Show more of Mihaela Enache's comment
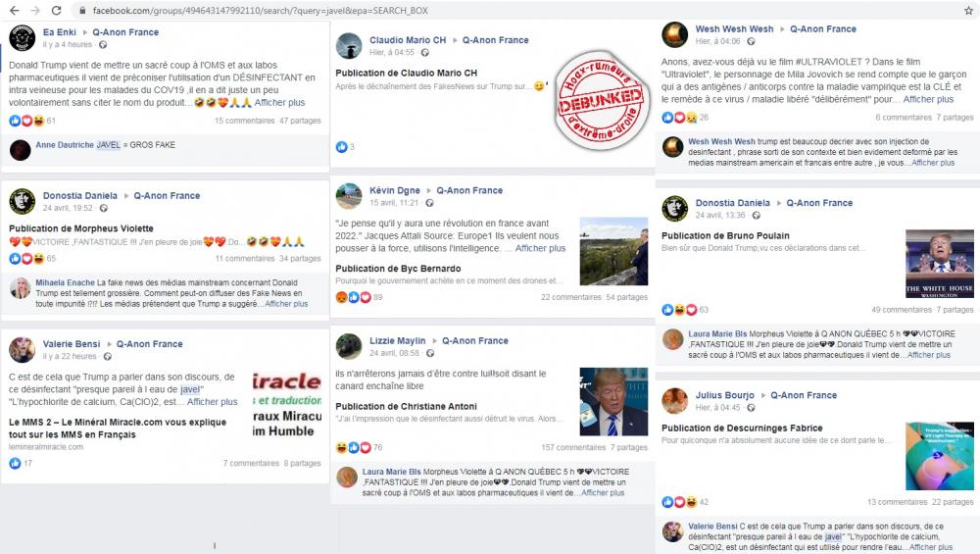Screen dimensions: 980x554 (286, 304)
